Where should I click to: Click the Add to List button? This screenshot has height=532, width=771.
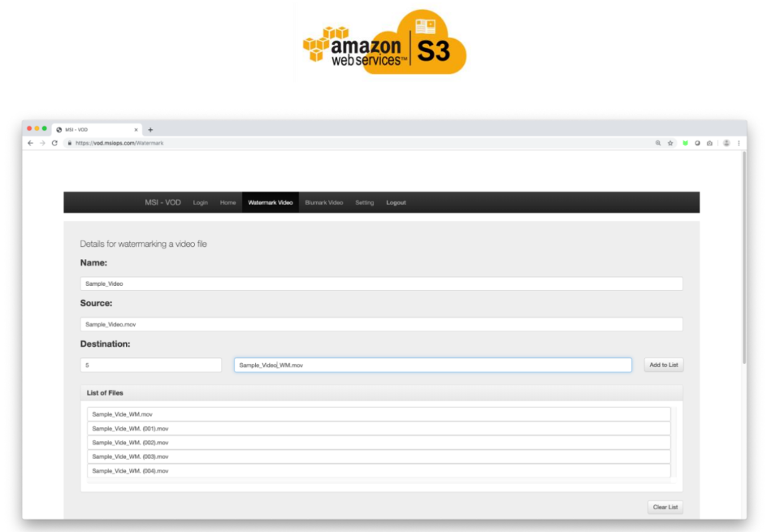(664, 365)
